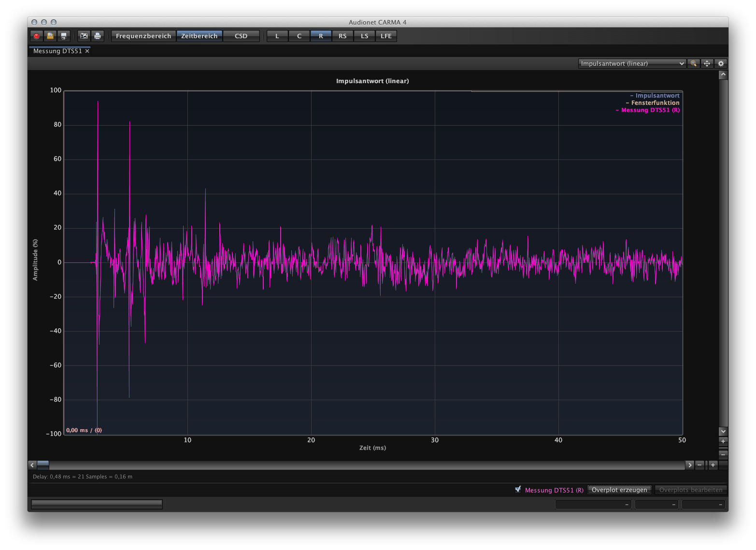Viewport: 756px width, 550px height.
Task: Zoom in vertically with the plus button
Action: [x=723, y=441]
